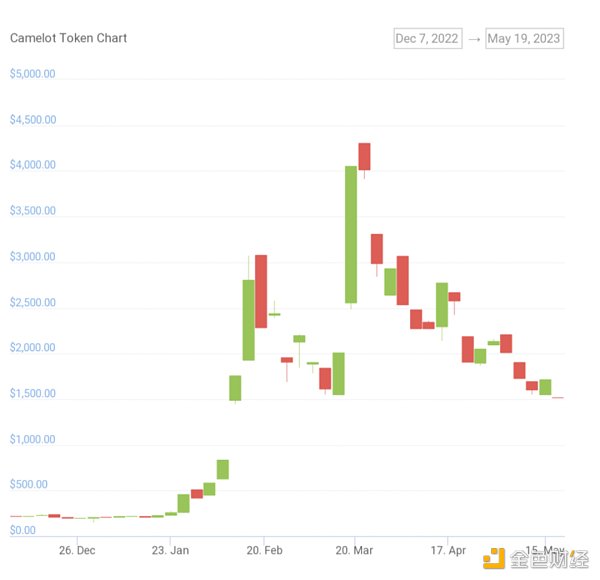The width and height of the screenshot is (600, 580).
Task: Click the $2,500.00 price axis label
Action: (33, 303)
